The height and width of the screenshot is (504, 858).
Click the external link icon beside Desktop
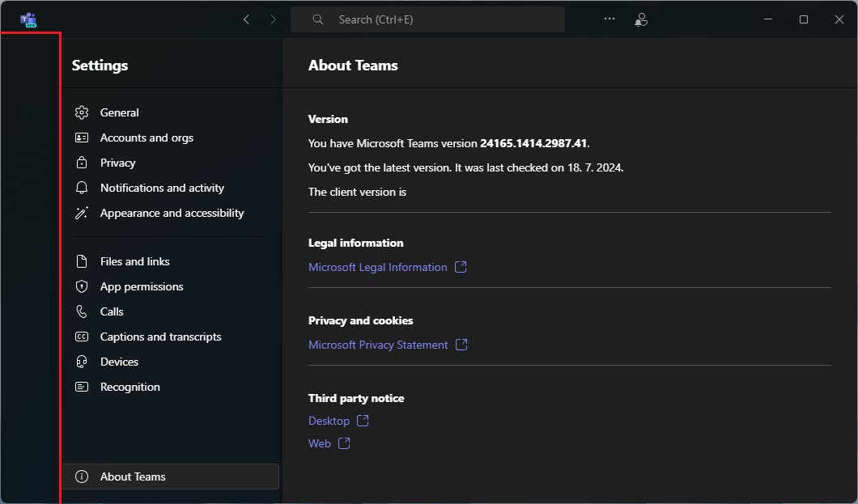pyautogui.click(x=363, y=421)
